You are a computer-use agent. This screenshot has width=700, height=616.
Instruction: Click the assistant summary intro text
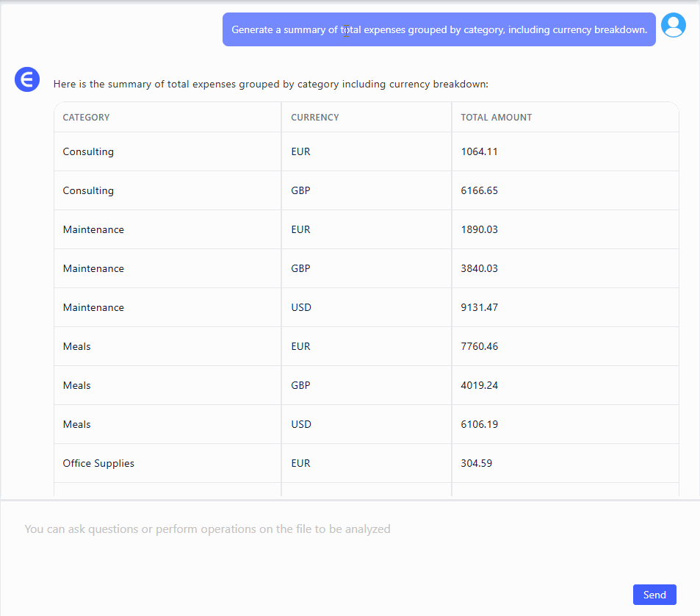coord(270,85)
